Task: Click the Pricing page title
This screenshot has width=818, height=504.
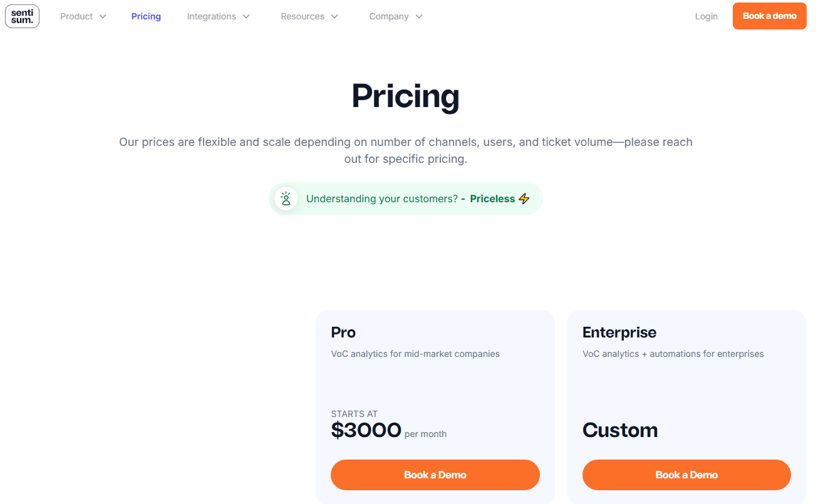Action: point(405,96)
